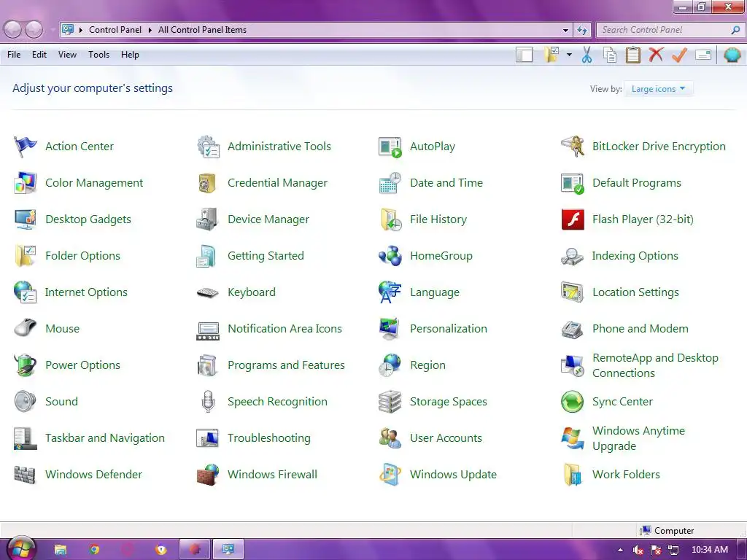
Task: Open Chrome from the taskbar
Action: tap(94, 550)
